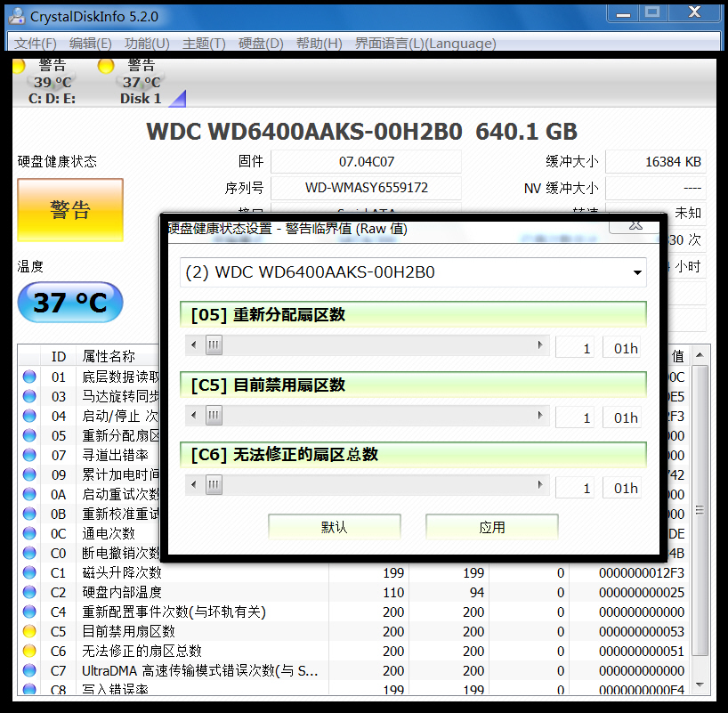This screenshot has height=713, width=728.
Task: Select the 磁头升降次数 attribute row
Action: point(354,572)
